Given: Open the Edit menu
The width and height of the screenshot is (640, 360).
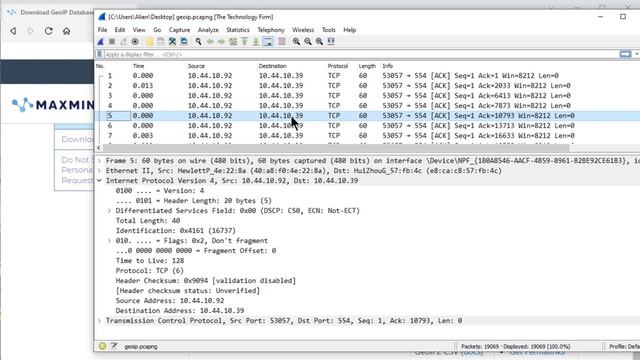Looking at the screenshot, I should [x=120, y=30].
